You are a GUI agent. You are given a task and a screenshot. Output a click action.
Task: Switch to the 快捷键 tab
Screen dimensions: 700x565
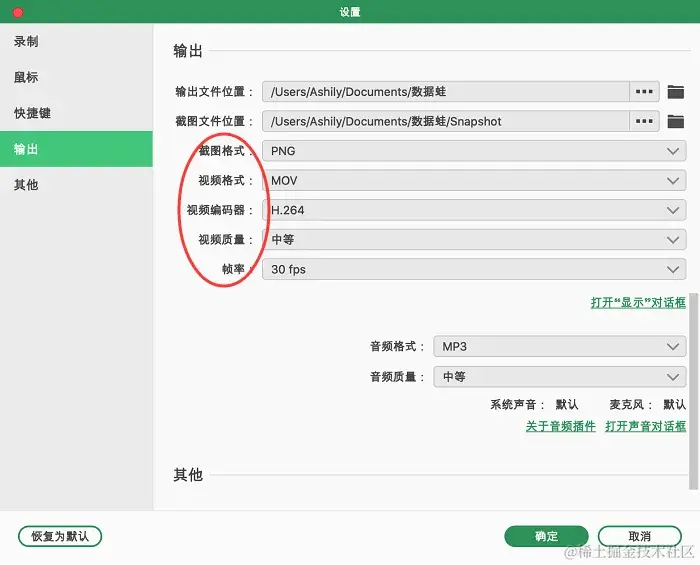[x=76, y=113]
